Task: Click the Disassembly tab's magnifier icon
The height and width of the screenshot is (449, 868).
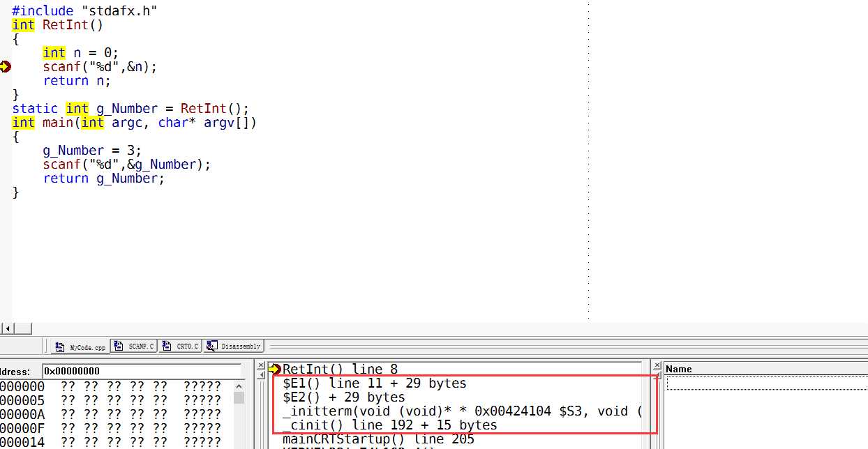Action: tap(211, 345)
